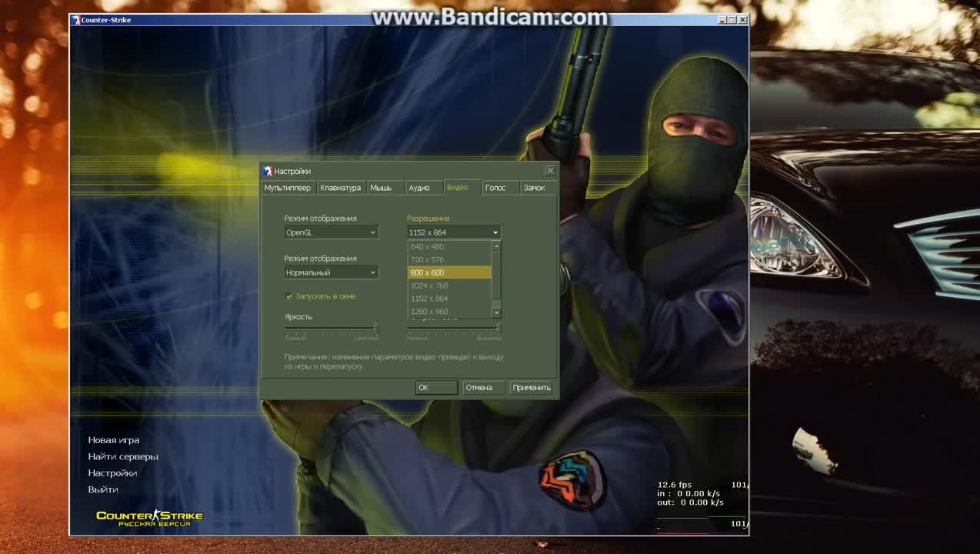This screenshot has width=980, height=554.
Task: Close the Counter-Strike game window
Action: pos(742,20)
